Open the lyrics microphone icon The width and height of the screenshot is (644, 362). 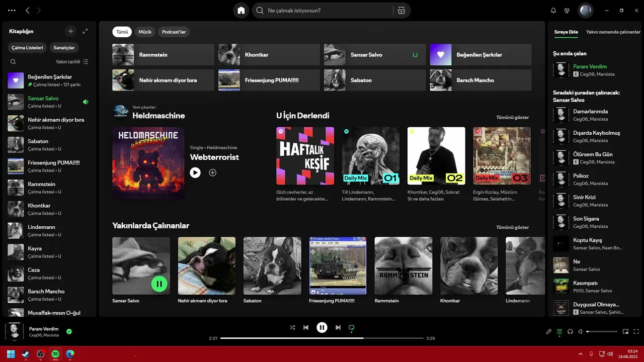(549, 331)
